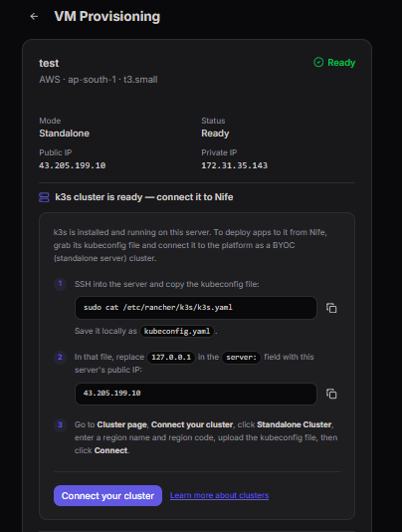This screenshot has width=402, height=532.
Task: Click 'k3s cluster is ready — connect it to Nife' heading
Action: tap(144, 197)
